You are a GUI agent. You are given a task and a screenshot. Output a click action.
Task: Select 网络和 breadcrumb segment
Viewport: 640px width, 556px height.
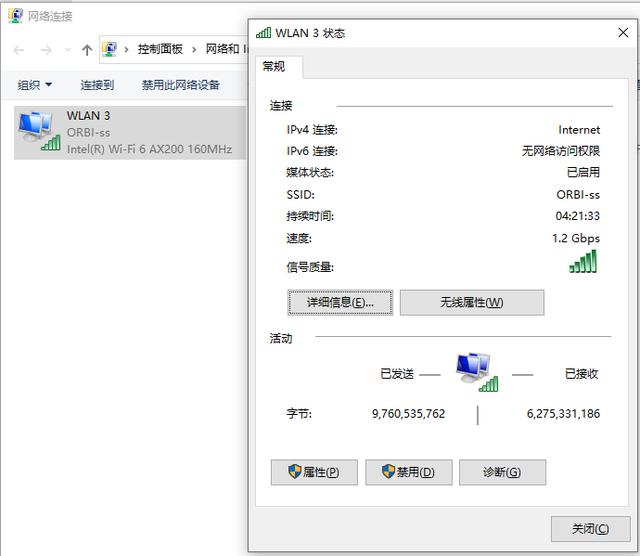[222, 49]
